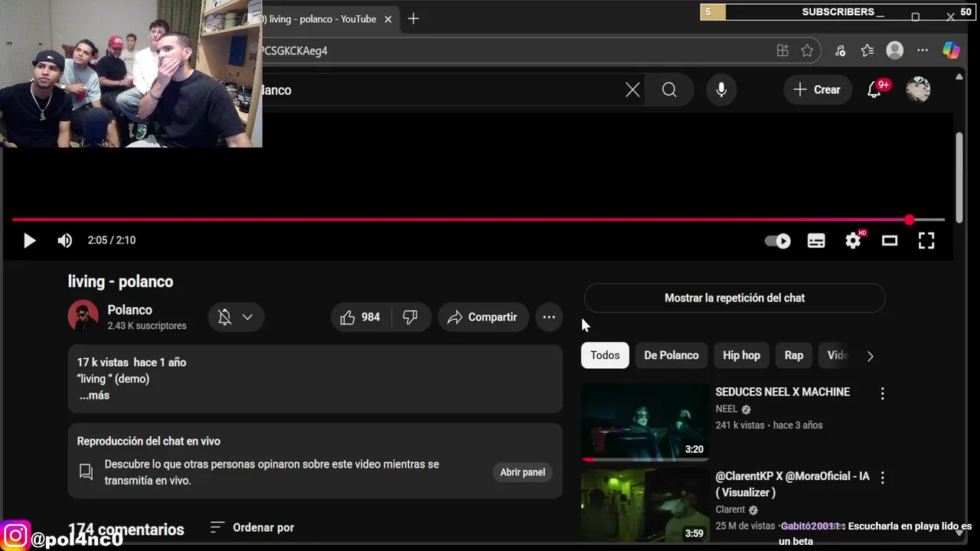Open browser media control music icon
980x551 pixels.
click(841, 51)
